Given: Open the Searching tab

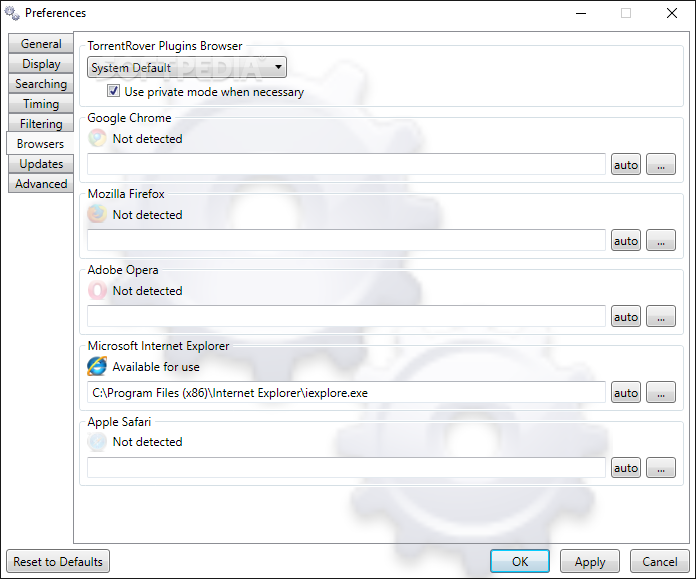Looking at the screenshot, I should (41, 83).
